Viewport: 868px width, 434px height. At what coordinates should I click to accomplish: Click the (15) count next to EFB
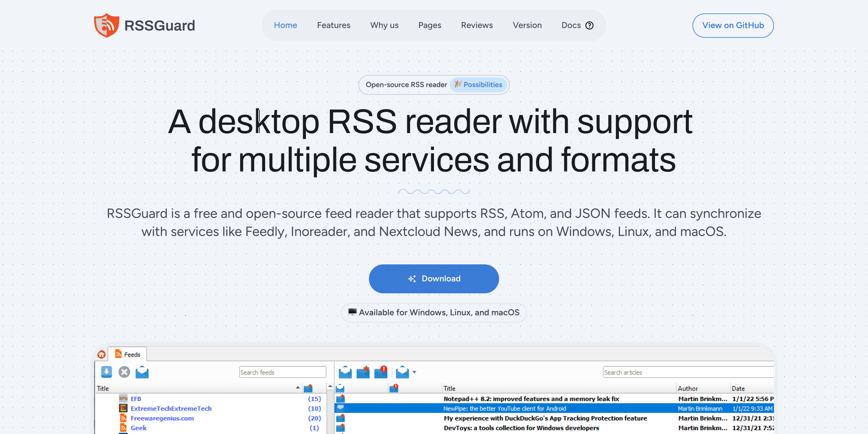[x=315, y=399]
